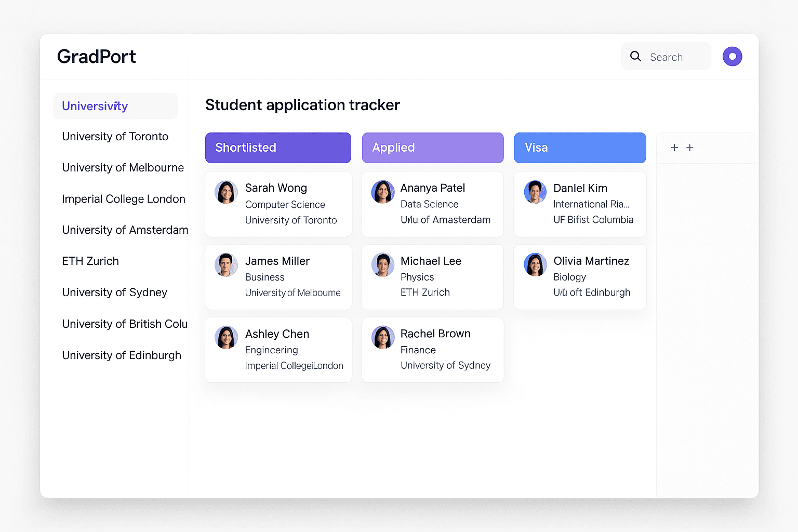Click the GradPort logo
798x532 pixels.
coord(97,56)
